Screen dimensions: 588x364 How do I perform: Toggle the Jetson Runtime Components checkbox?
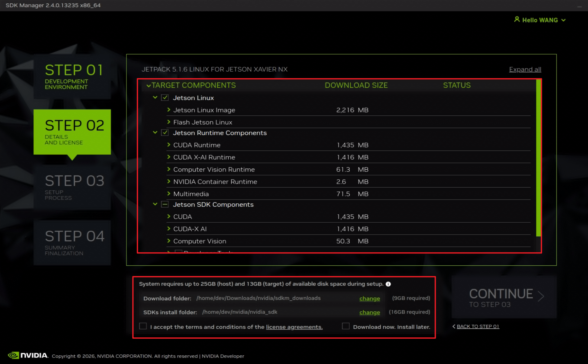(165, 133)
